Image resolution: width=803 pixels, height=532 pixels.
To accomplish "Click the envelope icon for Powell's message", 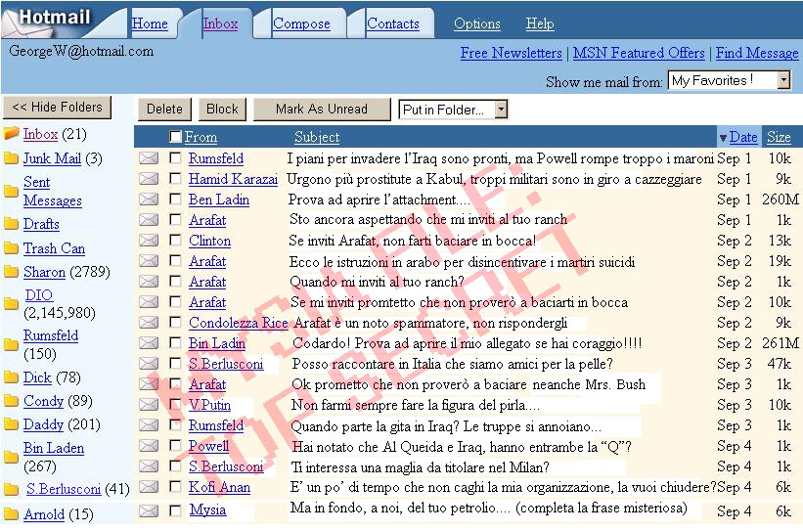I will coord(149,446).
